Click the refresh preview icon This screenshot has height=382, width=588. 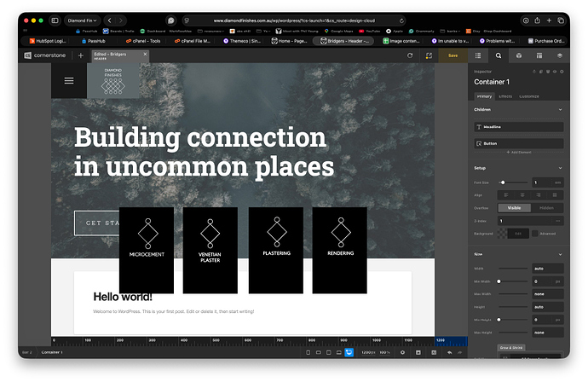410,55
